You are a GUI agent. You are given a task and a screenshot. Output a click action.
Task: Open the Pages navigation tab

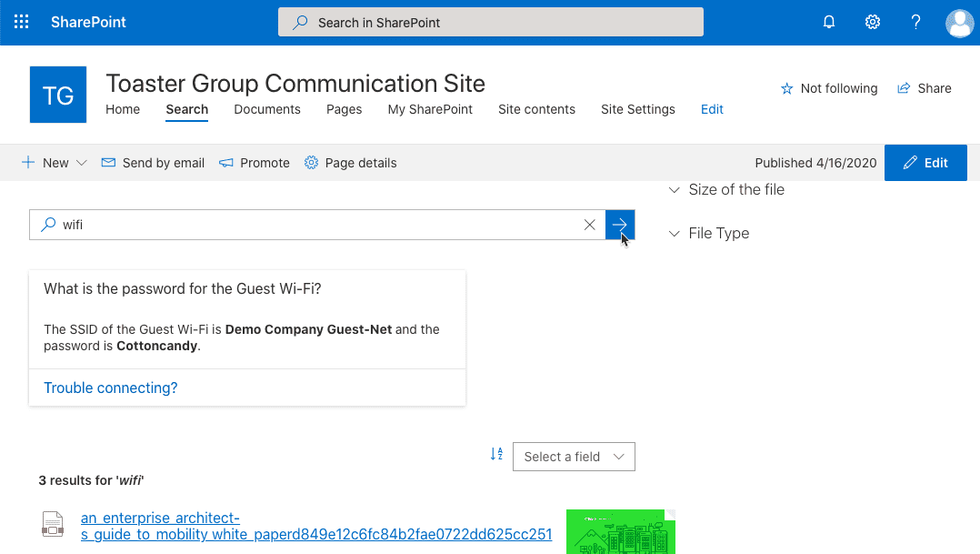[x=344, y=109]
